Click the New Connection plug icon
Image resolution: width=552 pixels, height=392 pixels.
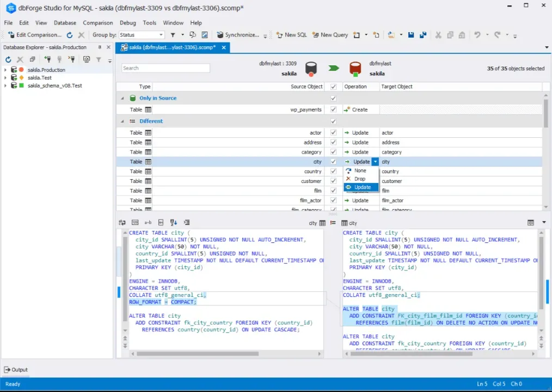tap(47, 59)
